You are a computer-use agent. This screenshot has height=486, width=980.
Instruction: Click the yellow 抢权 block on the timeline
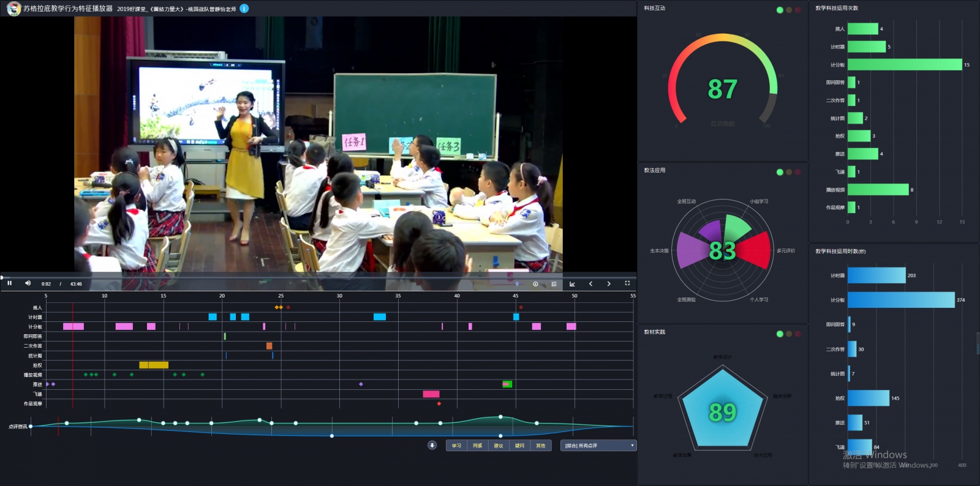153,365
